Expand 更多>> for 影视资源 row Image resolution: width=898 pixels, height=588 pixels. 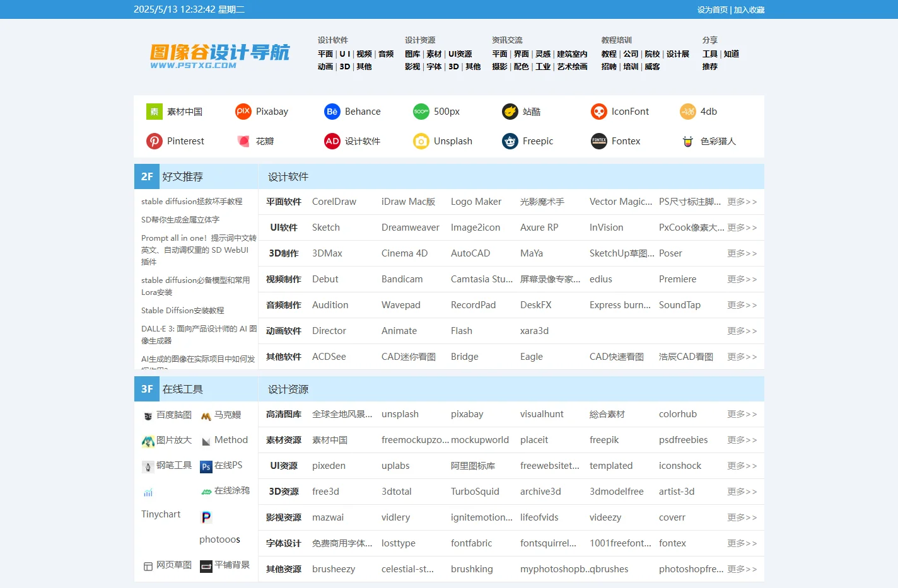point(742,517)
